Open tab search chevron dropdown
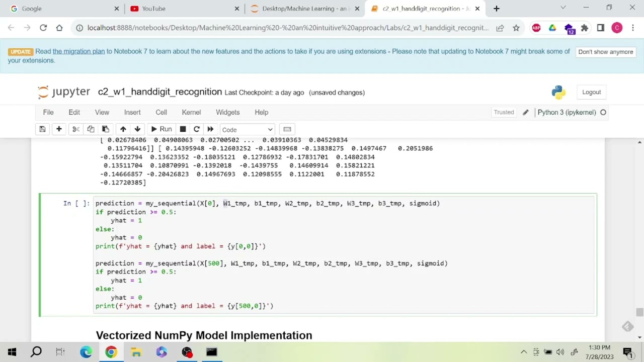Image resolution: width=644 pixels, height=362 pixels. coord(563,8)
